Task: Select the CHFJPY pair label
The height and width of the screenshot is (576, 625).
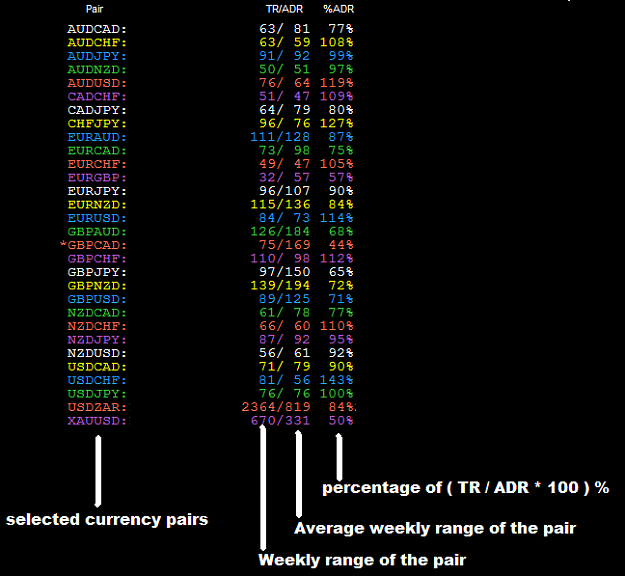Action: (97, 124)
